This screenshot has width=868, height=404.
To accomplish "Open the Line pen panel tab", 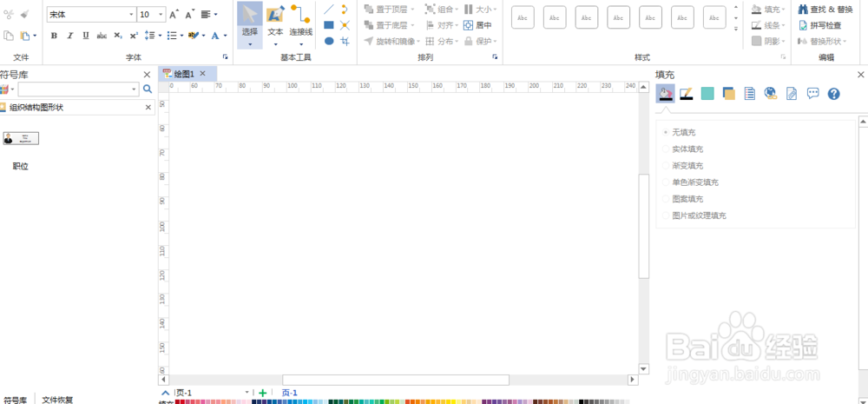I will [x=687, y=94].
